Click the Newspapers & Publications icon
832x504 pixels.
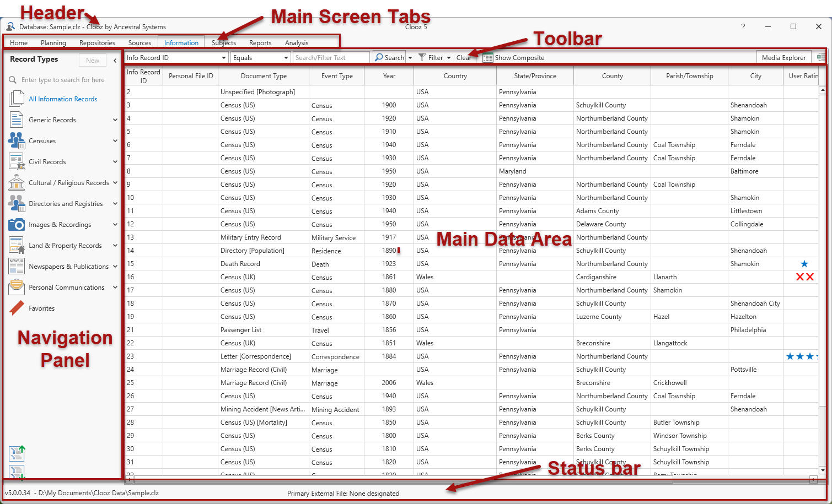coord(17,267)
